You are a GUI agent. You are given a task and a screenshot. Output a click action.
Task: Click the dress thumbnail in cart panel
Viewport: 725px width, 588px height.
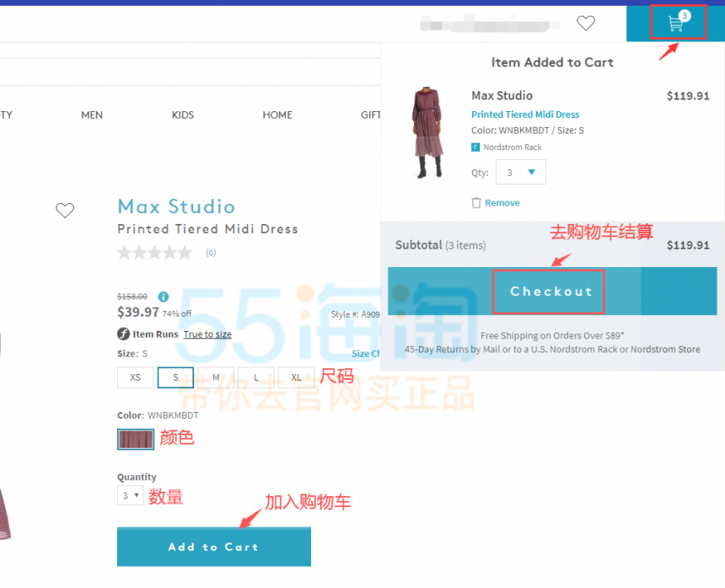click(x=427, y=132)
